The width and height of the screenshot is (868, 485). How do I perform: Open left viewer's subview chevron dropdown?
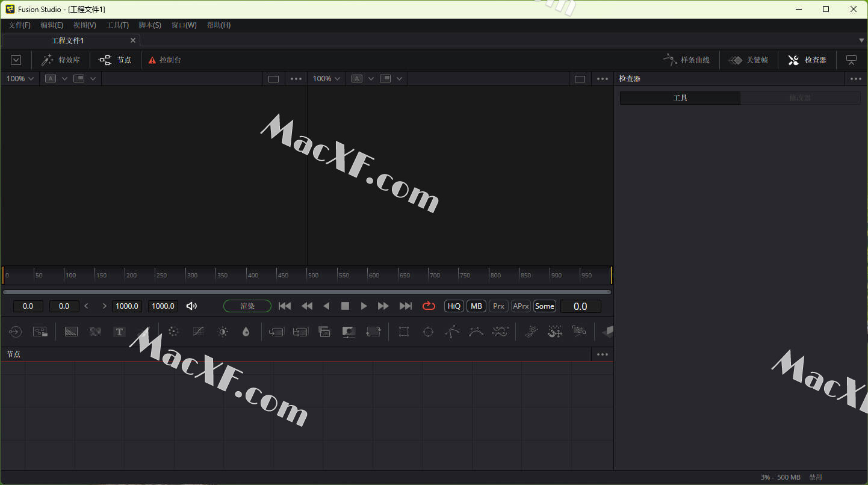[93, 79]
